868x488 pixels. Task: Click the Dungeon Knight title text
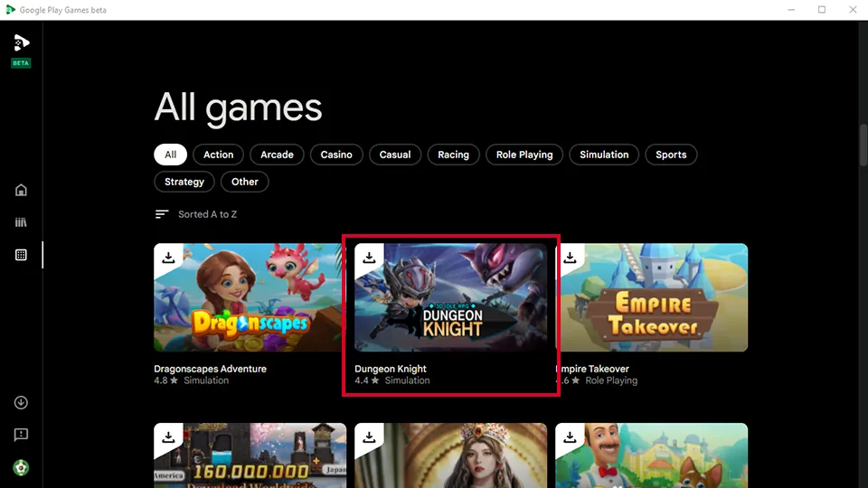pos(391,369)
